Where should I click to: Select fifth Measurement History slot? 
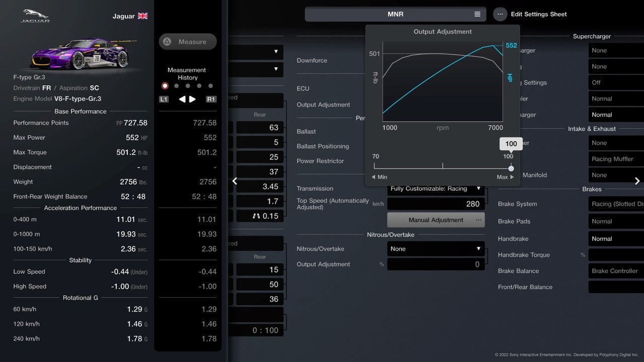click(x=210, y=86)
